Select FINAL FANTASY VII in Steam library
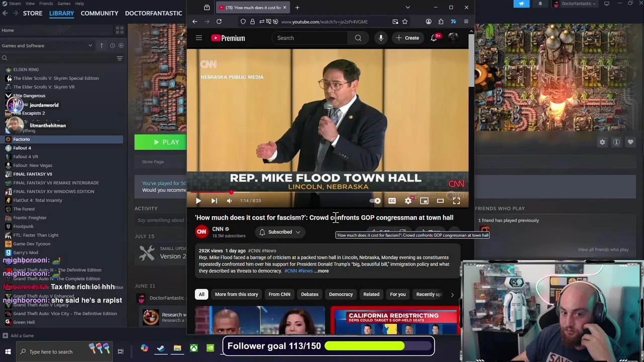The width and height of the screenshot is (644, 362). (x=33, y=174)
